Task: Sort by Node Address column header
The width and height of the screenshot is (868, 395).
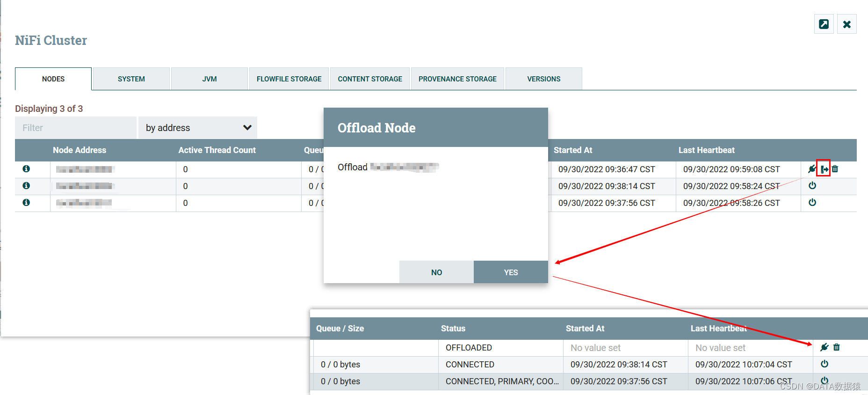Action: (80, 150)
